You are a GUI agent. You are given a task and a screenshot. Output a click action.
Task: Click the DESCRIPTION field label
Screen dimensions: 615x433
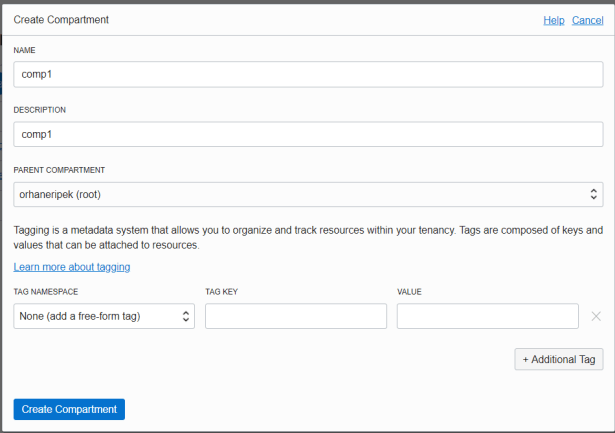40,110
